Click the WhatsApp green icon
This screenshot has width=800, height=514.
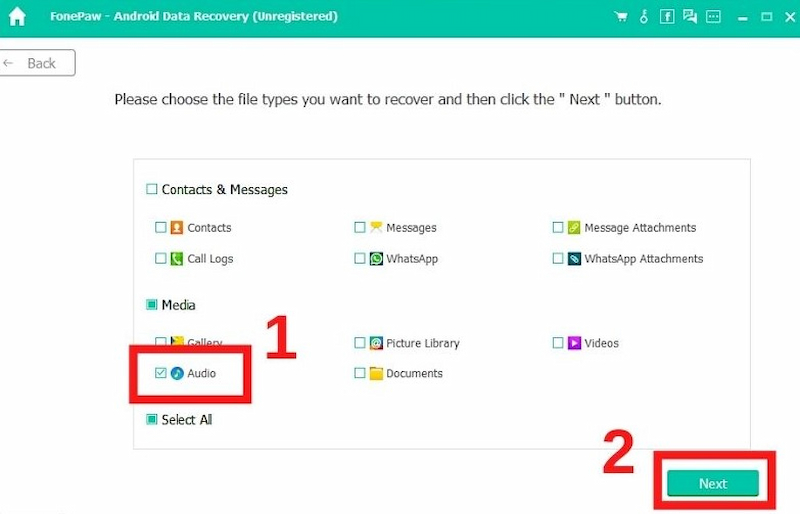click(376, 259)
